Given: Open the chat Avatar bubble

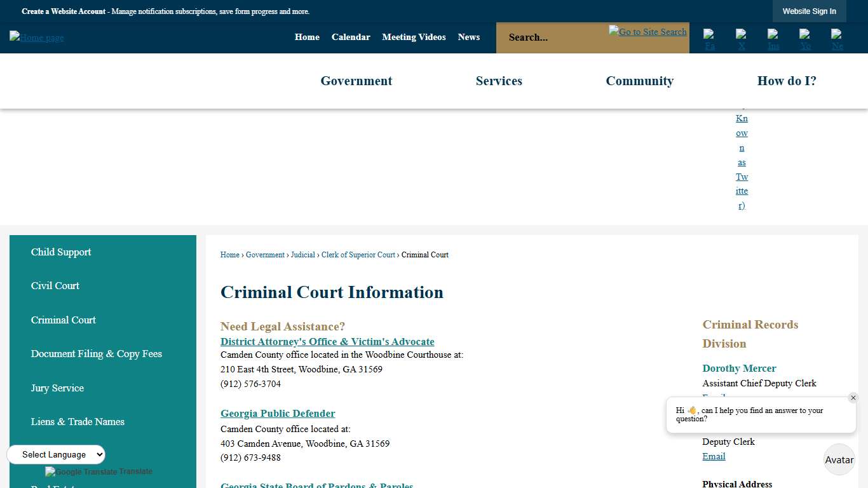Looking at the screenshot, I should [x=839, y=459].
